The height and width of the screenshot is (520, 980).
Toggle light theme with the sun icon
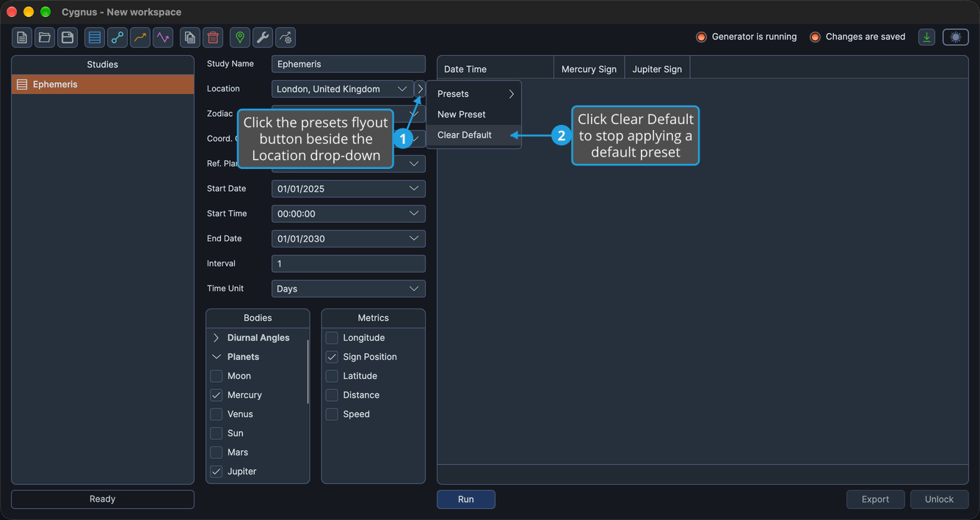[x=956, y=37]
